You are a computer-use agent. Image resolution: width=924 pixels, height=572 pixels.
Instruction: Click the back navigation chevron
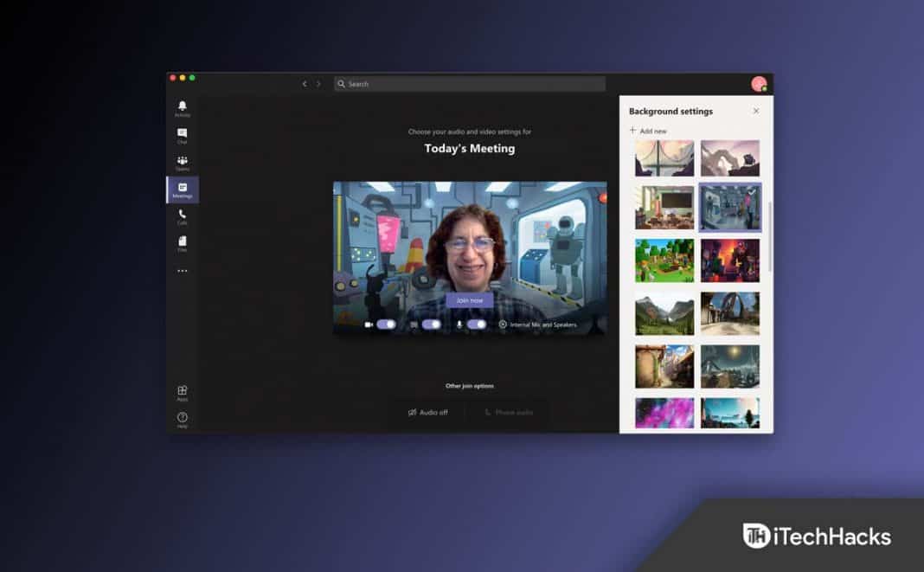coord(305,83)
